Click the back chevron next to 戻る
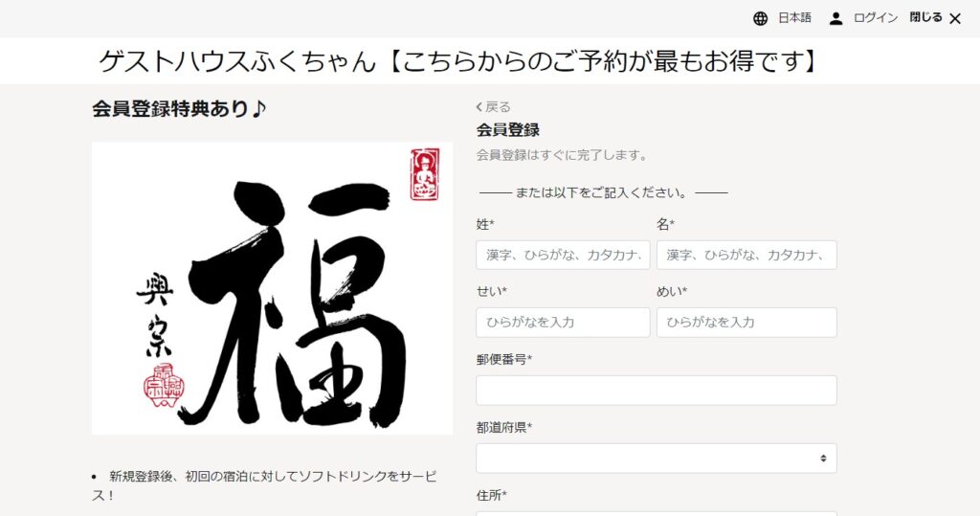The width and height of the screenshot is (980, 516). point(479,107)
